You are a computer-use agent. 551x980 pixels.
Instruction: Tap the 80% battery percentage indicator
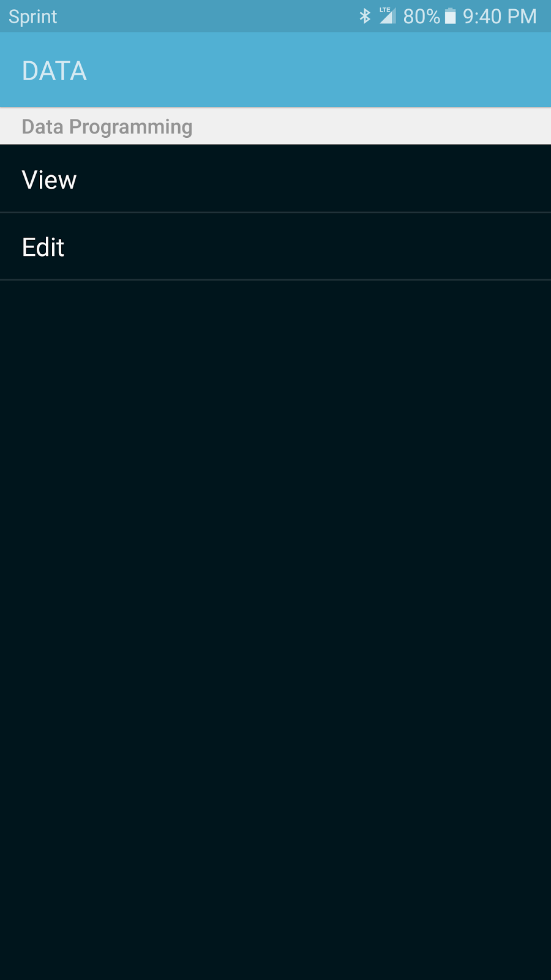point(421,16)
